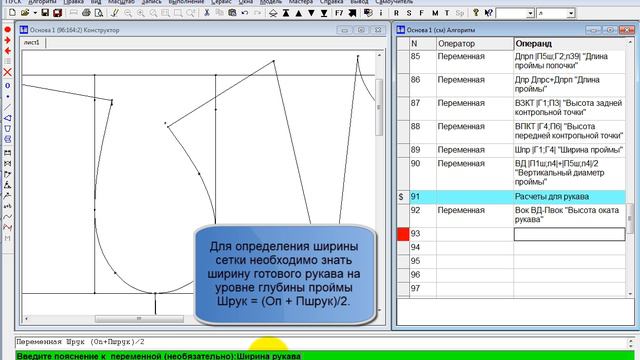Image resolution: width=640 pixels, height=360 pixels.
Task: Open the first toolbar combo box
Action: point(530,13)
